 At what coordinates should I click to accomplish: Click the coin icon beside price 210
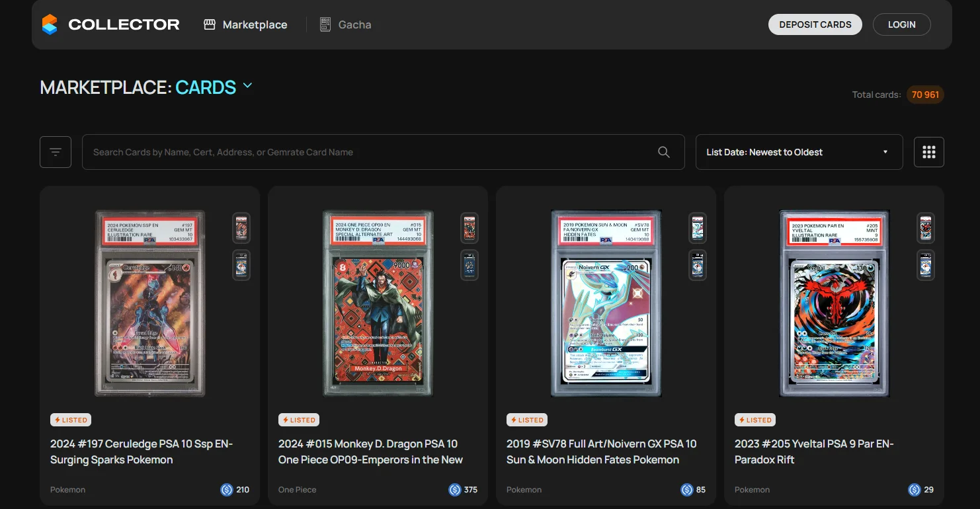coord(227,490)
